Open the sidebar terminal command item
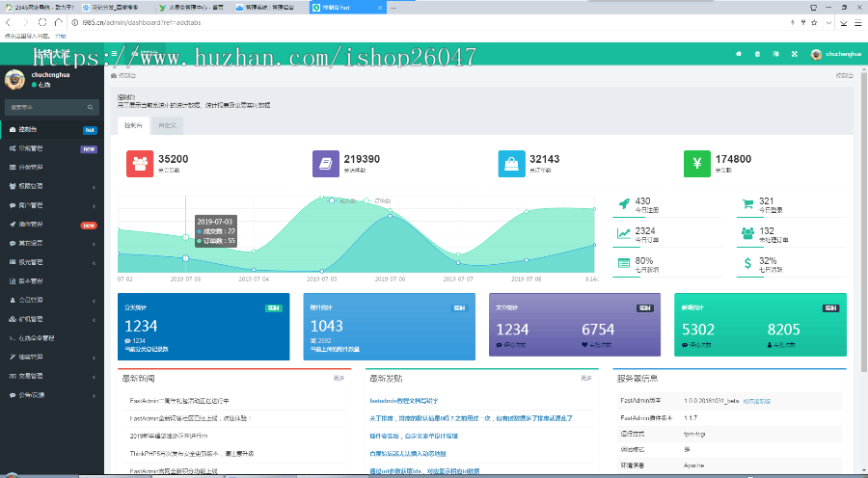 tap(52, 338)
